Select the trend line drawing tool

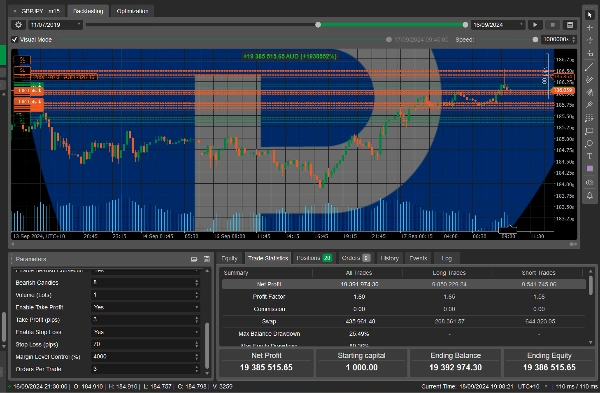(x=589, y=67)
